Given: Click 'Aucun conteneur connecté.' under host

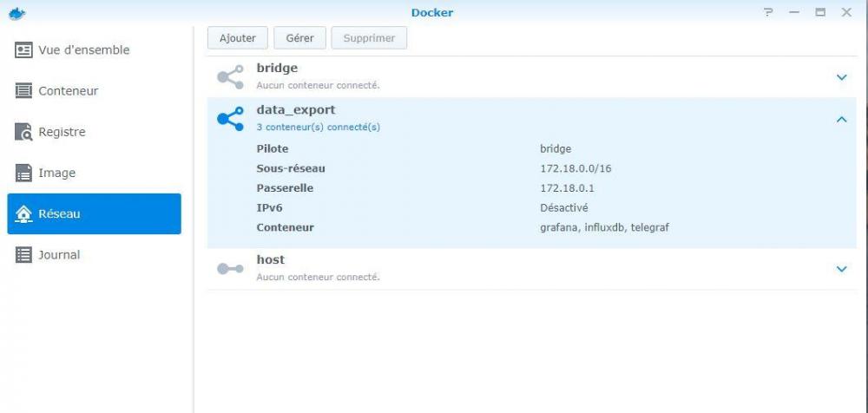Looking at the screenshot, I should pos(319,278).
